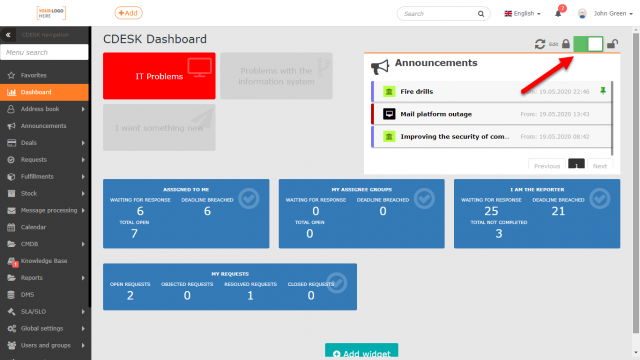Click the closed padlock icon

coord(566,44)
